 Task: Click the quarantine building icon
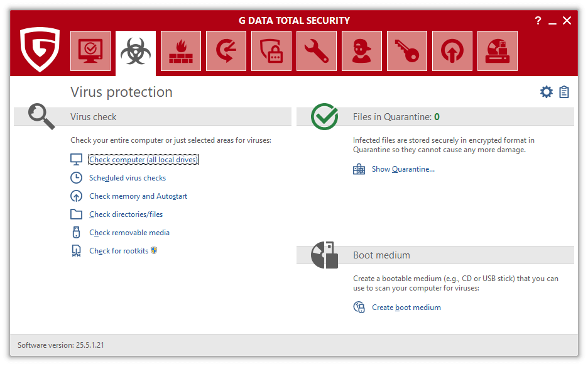[359, 169]
